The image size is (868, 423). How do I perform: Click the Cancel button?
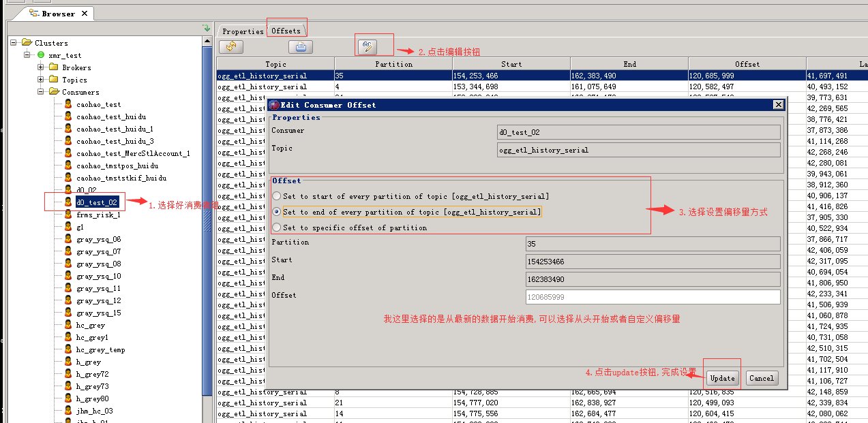pyautogui.click(x=761, y=378)
